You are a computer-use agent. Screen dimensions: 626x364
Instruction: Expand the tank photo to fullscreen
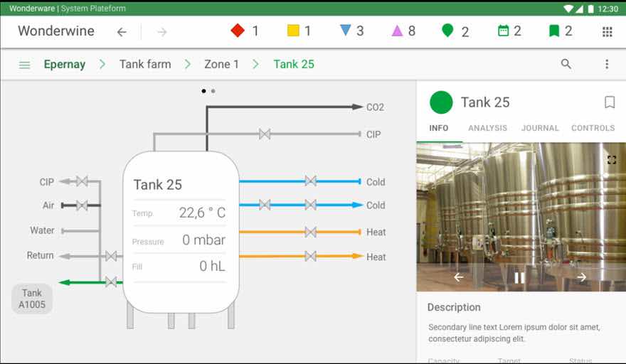(611, 160)
